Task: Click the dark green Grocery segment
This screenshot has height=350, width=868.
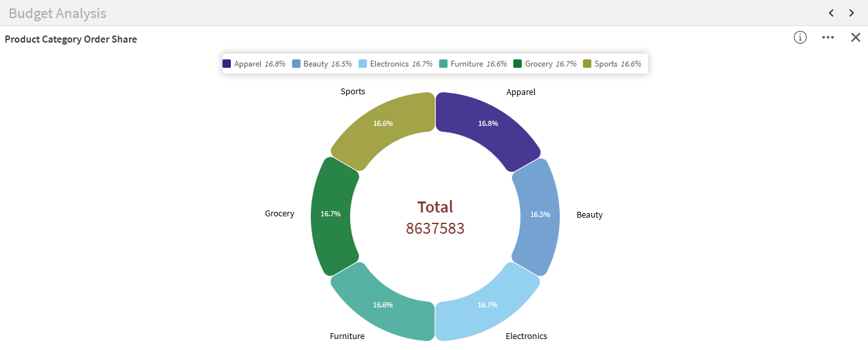Action: coord(331,214)
